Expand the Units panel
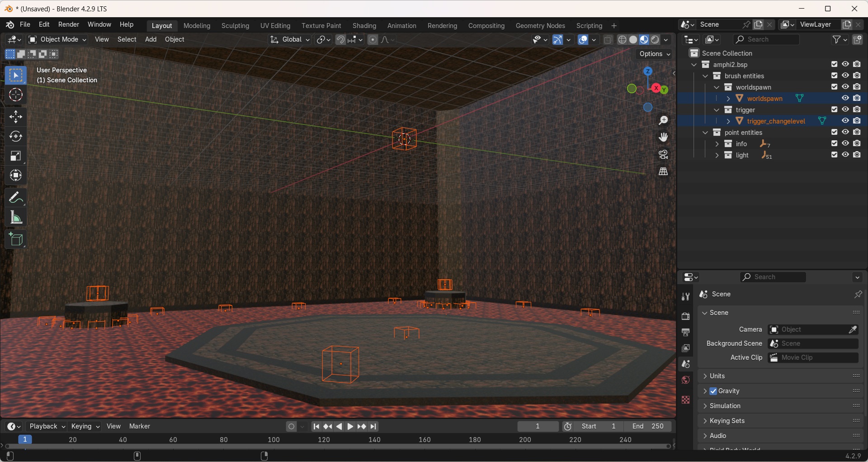 coord(781,376)
